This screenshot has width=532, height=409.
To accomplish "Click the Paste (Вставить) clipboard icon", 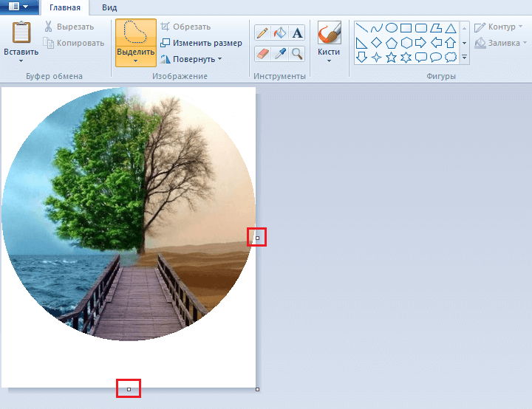I will click(21, 34).
